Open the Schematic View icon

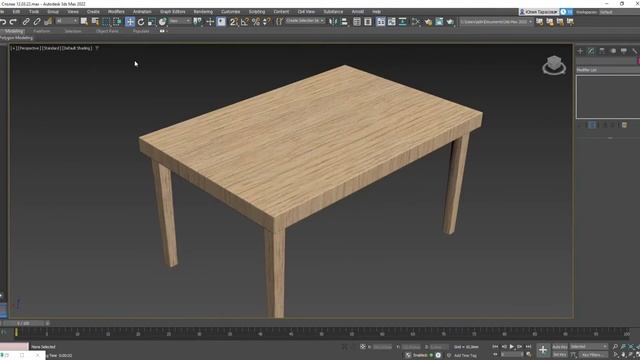pos(402,22)
